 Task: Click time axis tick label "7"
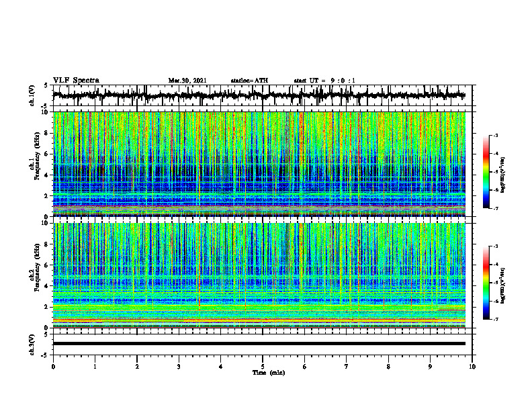(347, 367)
